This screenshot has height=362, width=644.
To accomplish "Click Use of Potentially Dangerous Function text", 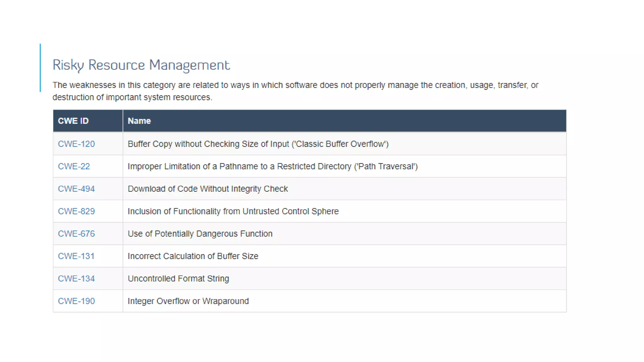I will click(200, 234).
